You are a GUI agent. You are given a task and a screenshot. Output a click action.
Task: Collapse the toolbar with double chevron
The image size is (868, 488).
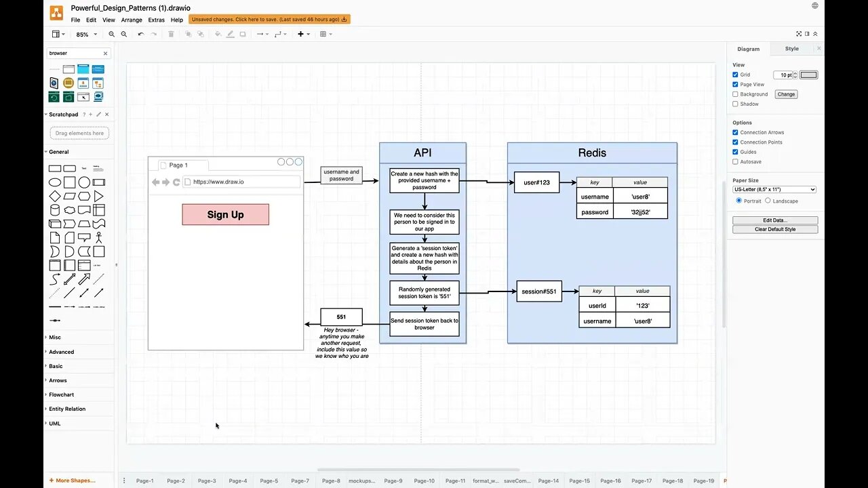815,34
